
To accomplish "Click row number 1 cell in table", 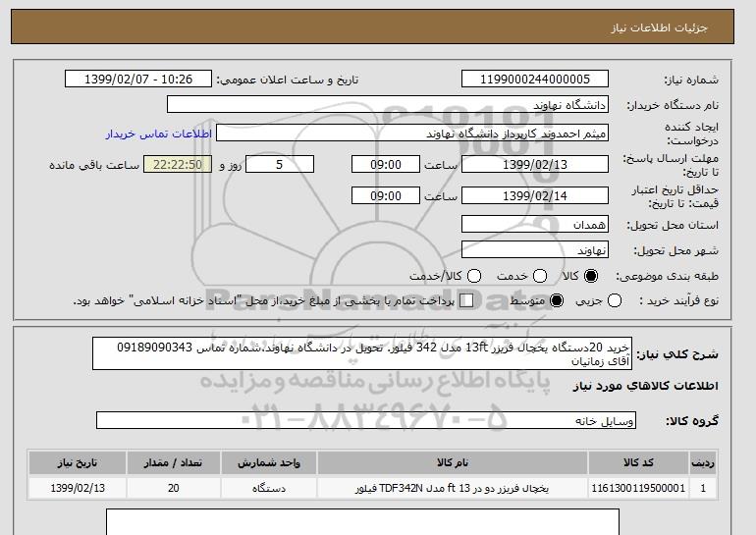I will click(703, 488).
